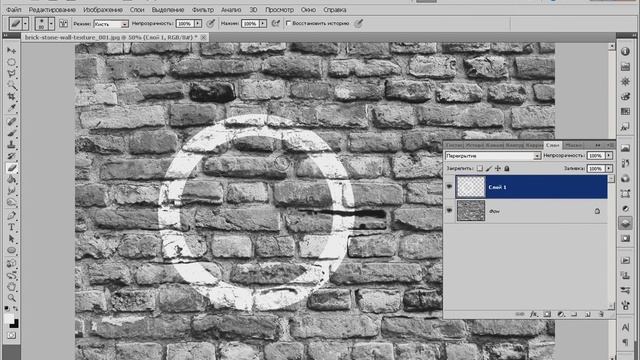Open the layer opacity slider arrow
This screenshot has height=360, width=640.
(x=609, y=156)
